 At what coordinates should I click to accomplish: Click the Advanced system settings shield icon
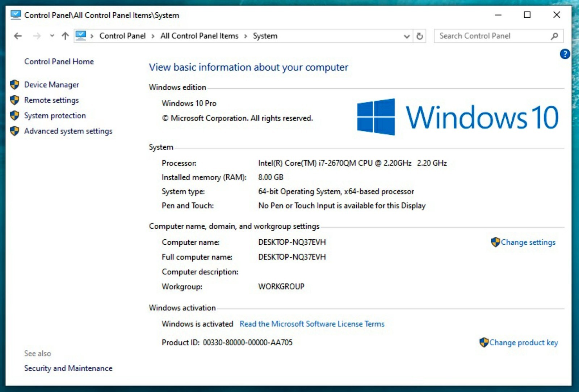click(x=14, y=131)
